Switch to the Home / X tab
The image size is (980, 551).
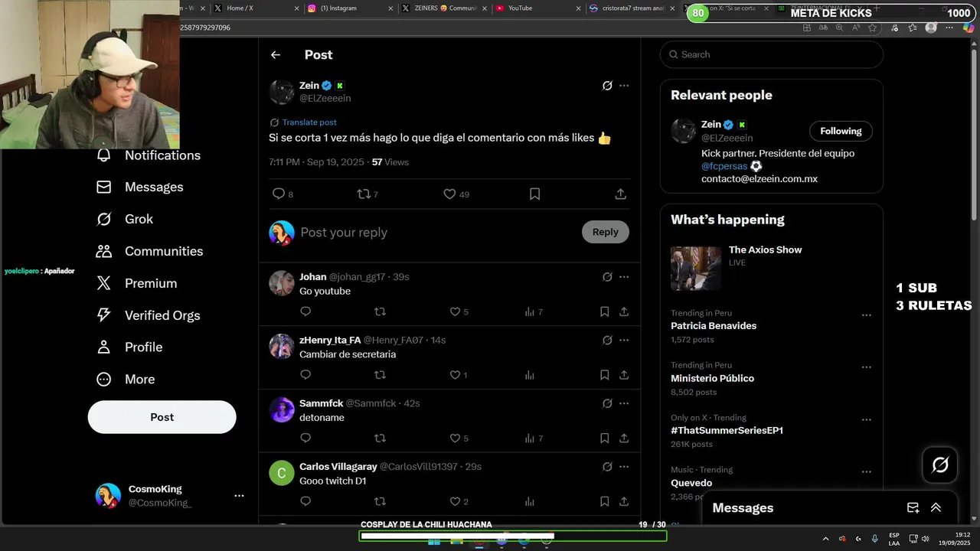255,8
